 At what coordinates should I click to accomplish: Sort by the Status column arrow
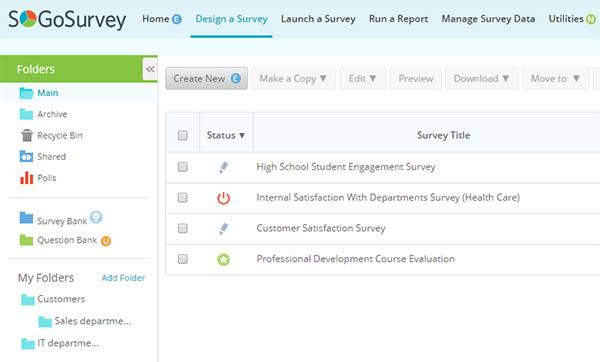point(242,135)
